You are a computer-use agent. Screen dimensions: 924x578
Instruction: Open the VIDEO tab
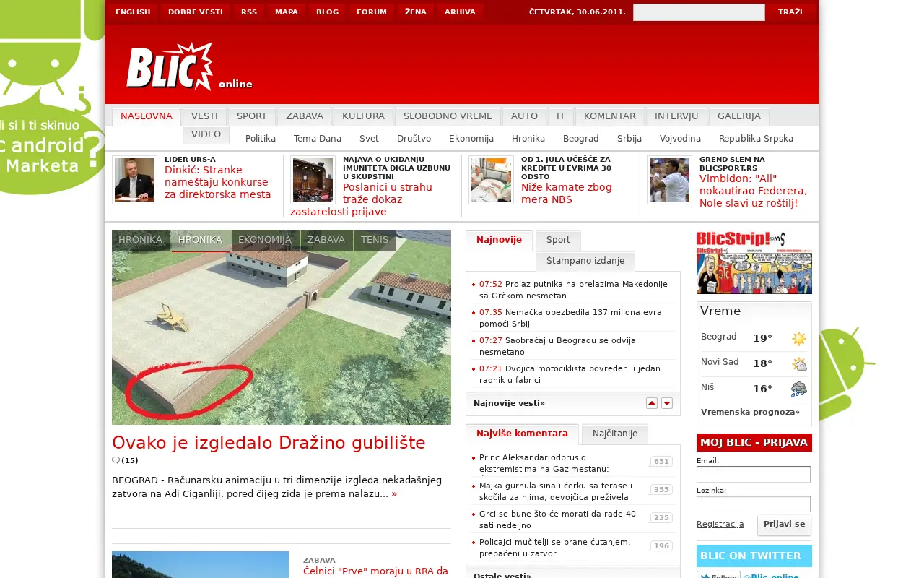pyautogui.click(x=206, y=135)
